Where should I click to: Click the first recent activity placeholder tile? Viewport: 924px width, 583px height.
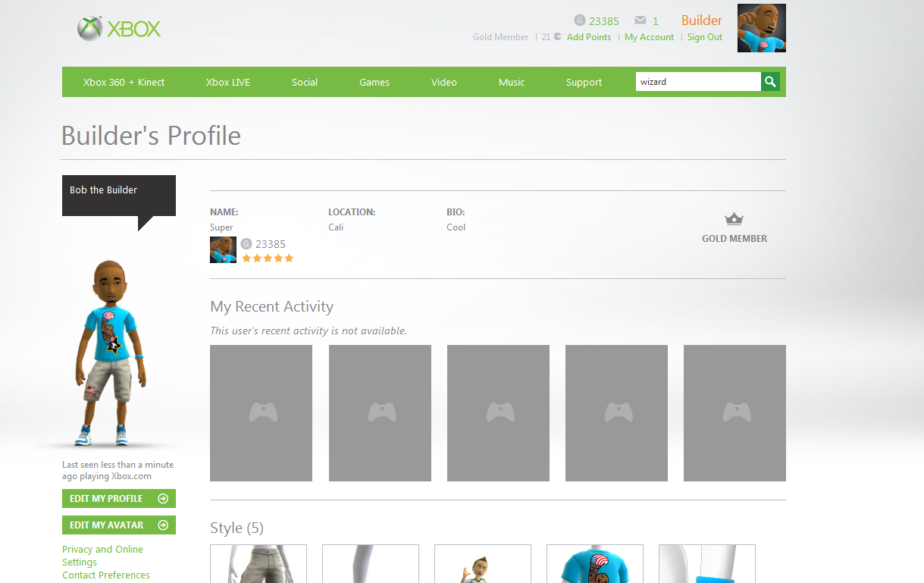[261, 413]
